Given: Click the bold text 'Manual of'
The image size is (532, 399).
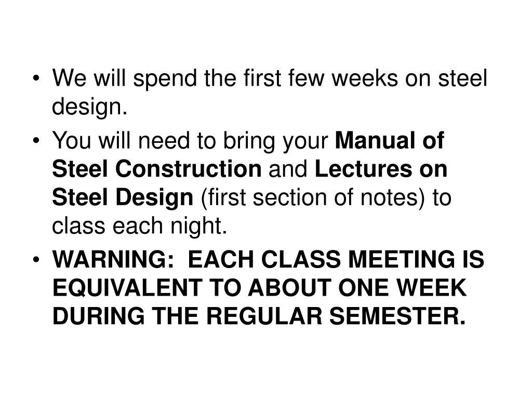Looking at the screenshot, I should click(x=389, y=140).
